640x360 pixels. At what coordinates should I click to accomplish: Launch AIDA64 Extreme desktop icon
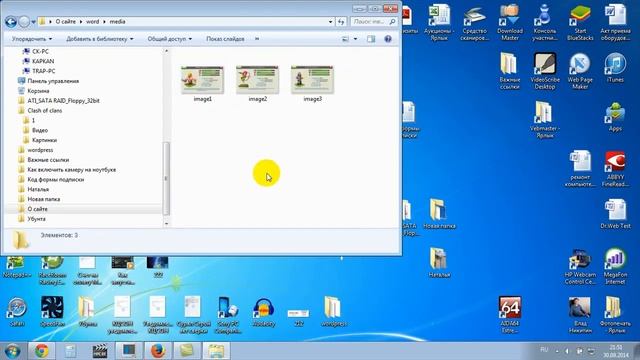coord(510,316)
